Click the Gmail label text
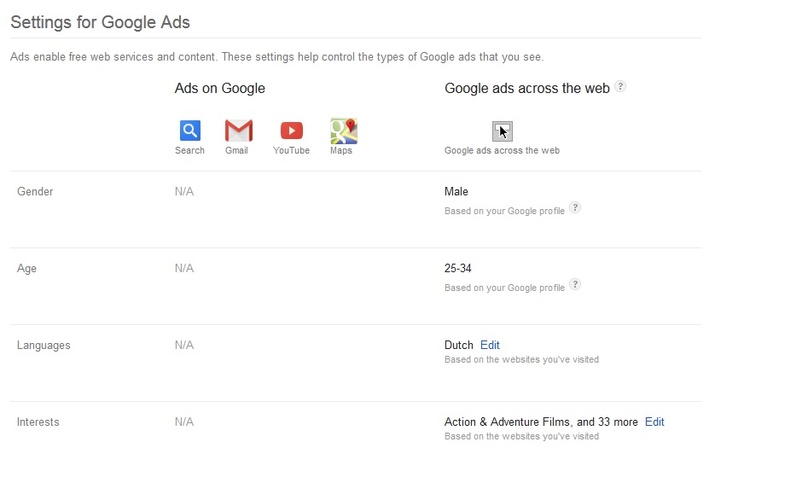This screenshot has width=808, height=477. [237, 150]
